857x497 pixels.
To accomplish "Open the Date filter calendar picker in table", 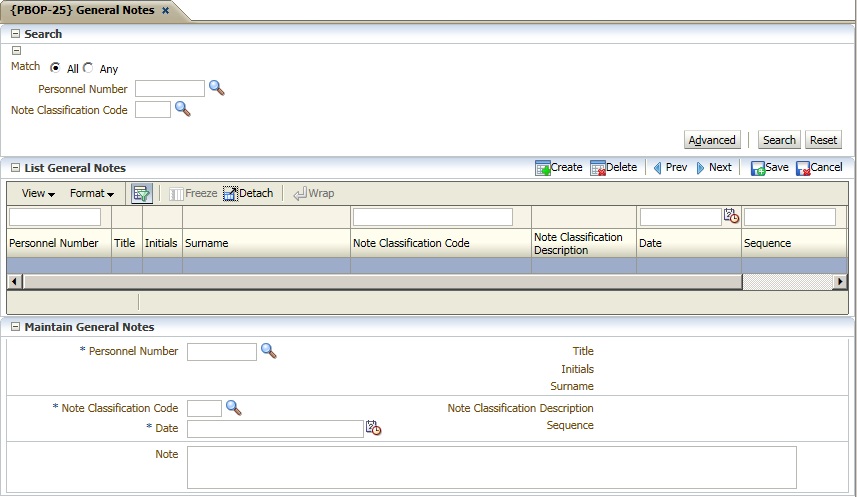I will (x=731, y=216).
